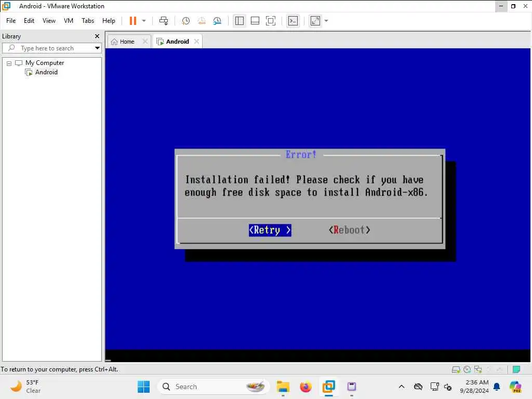The width and height of the screenshot is (532, 399).
Task: Click the network adapter status icon
Action: point(478,369)
